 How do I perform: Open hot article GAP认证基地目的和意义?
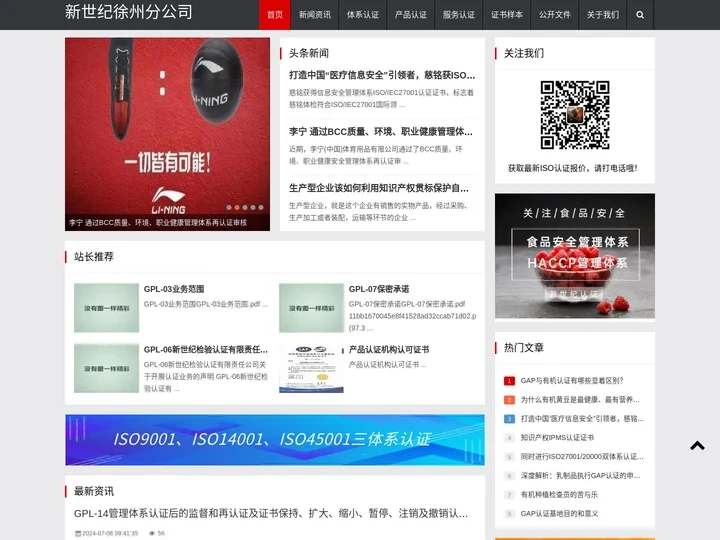coord(559,513)
